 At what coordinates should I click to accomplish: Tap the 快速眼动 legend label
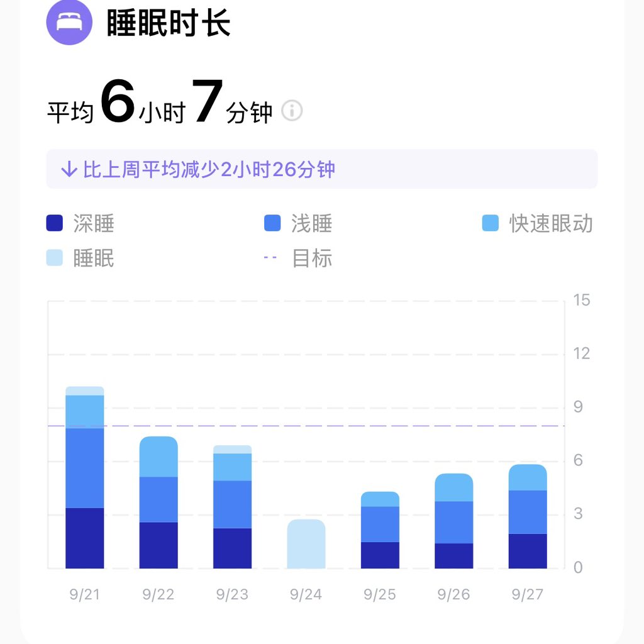click(551, 223)
